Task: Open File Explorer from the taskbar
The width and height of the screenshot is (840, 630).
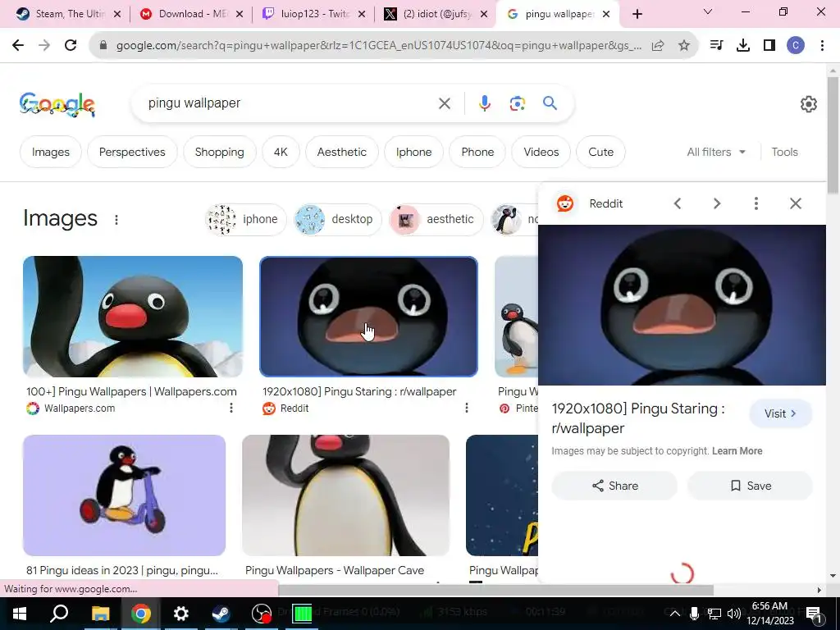Action: click(100, 614)
